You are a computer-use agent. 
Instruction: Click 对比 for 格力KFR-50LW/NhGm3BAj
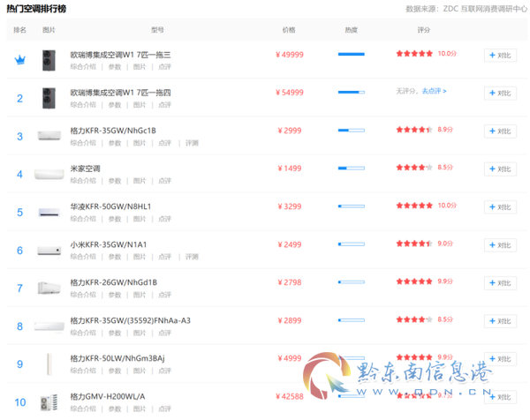[x=500, y=359]
